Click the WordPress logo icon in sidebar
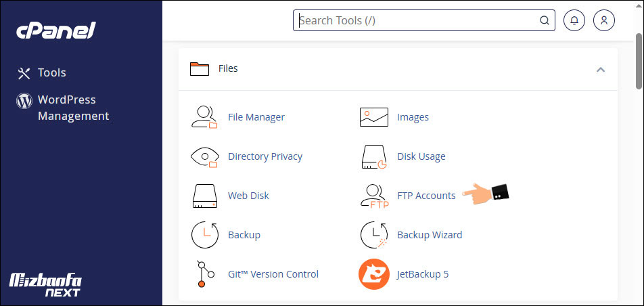 click(24, 100)
